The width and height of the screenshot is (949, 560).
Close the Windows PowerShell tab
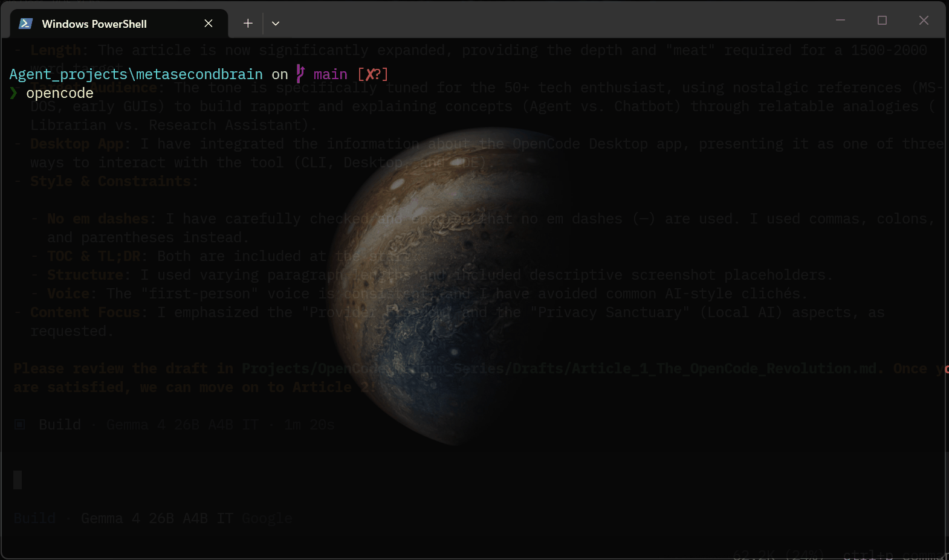pos(209,24)
